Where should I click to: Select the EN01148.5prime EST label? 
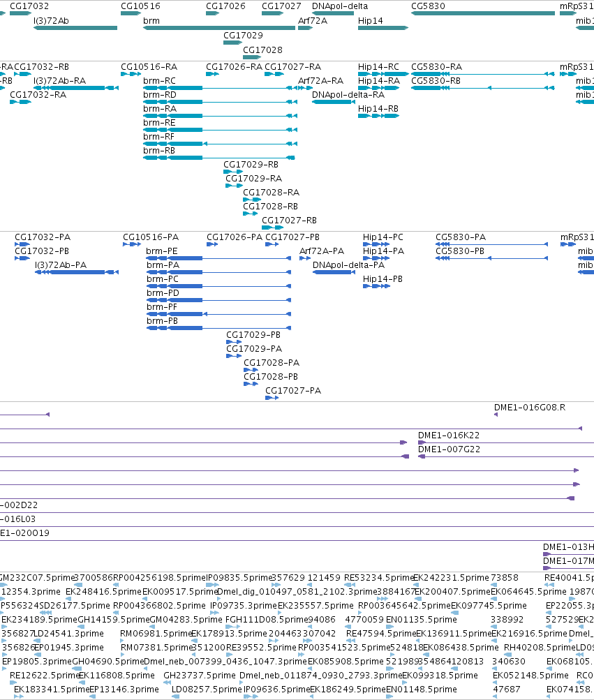pyautogui.click(x=421, y=690)
